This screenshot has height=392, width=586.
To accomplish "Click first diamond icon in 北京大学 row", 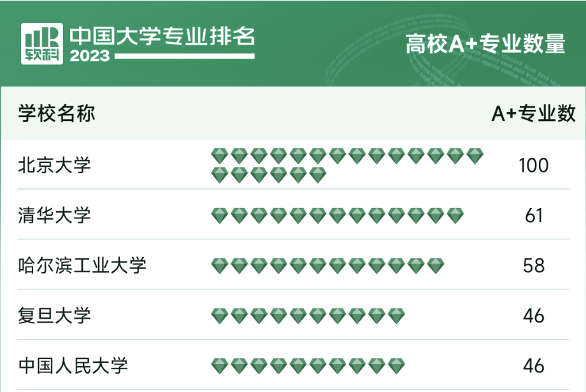I will pyautogui.click(x=219, y=155).
